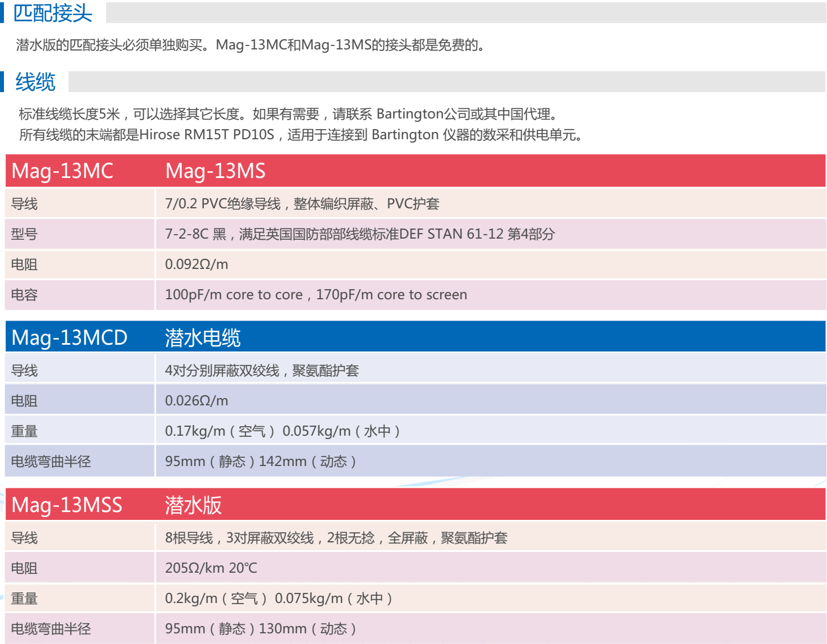Click the Mag-13MSS header
Viewport: 827px width, 644px height.
[x=67, y=505]
